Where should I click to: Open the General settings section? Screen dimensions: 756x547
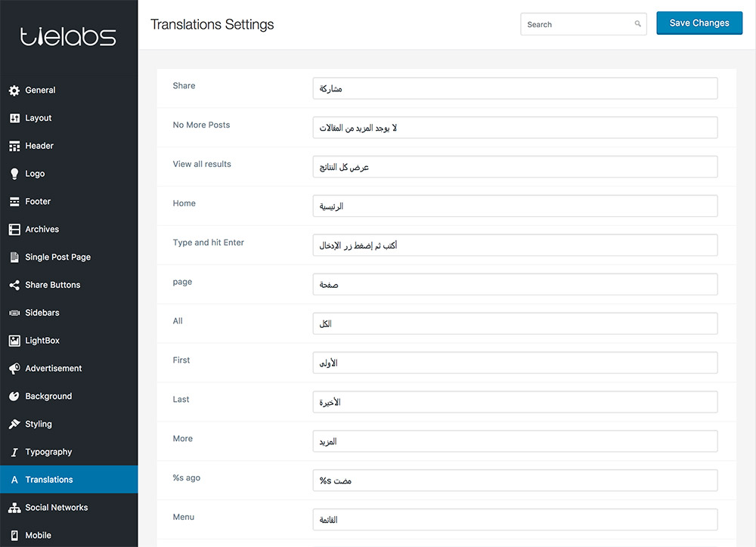click(69, 90)
